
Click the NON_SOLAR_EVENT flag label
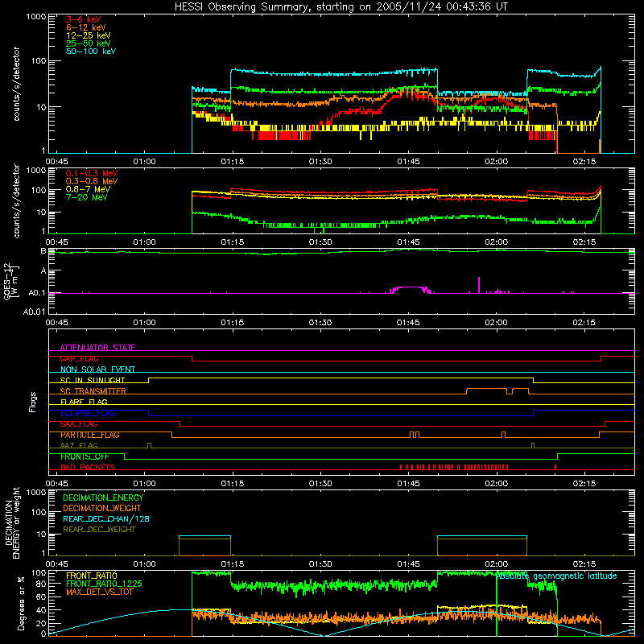click(97, 369)
